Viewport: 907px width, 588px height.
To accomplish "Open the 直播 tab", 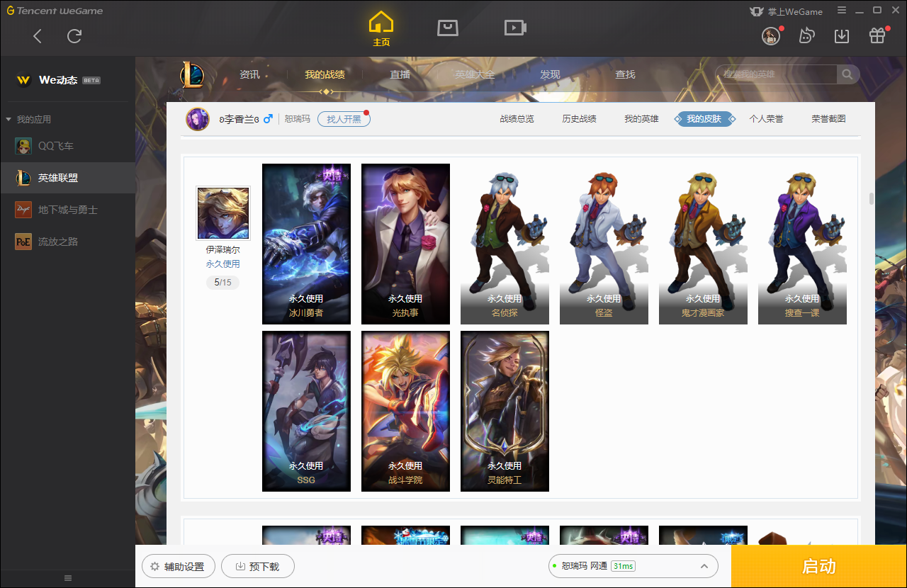I will (400, 74).
